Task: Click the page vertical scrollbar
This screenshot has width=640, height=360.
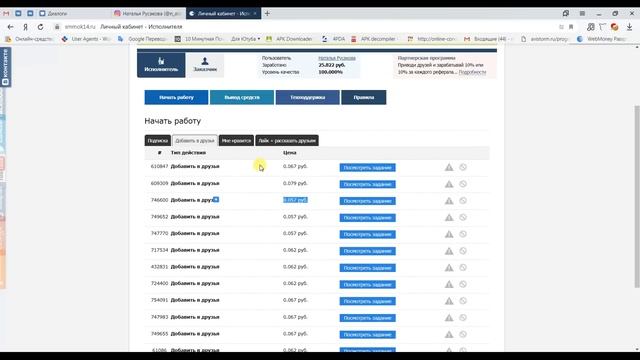Action: click(x=636, y=196)
